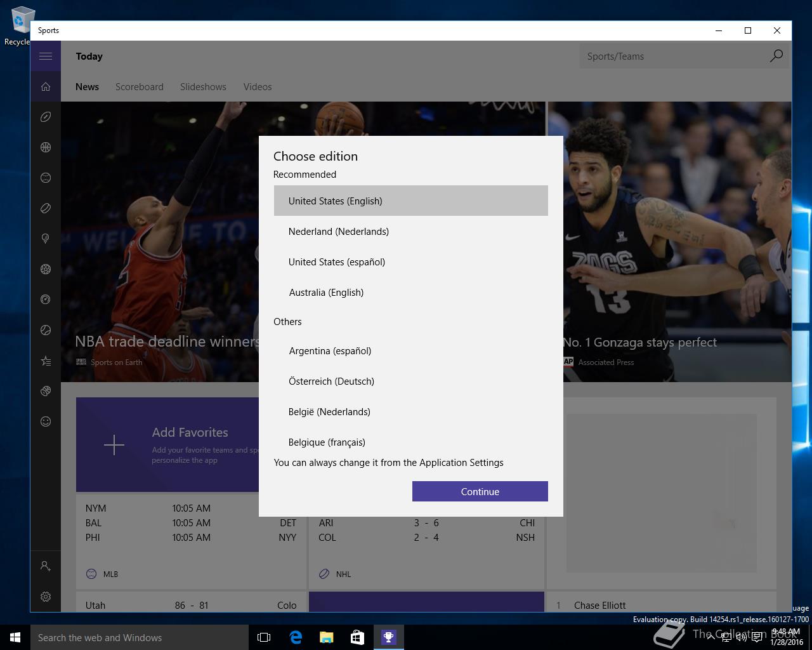Click the Sports trophy taskbar icon
This screenshot has width=812, height=650.
pyautogui.click(x=389, y=637)
